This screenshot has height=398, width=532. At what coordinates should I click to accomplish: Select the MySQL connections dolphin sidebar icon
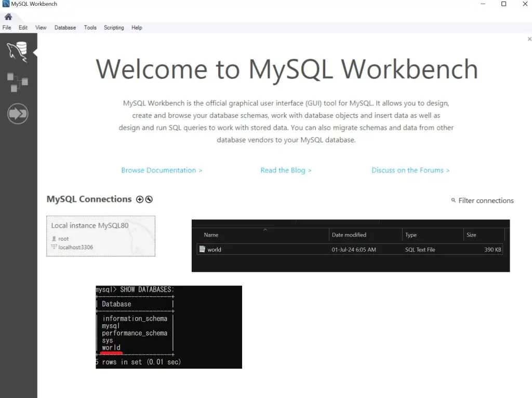17,51
